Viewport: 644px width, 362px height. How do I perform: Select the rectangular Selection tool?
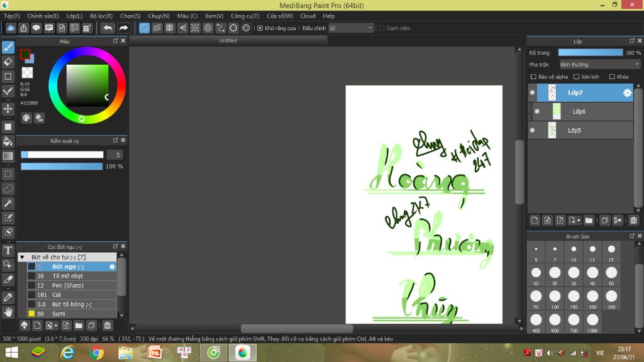click(8, 174)
